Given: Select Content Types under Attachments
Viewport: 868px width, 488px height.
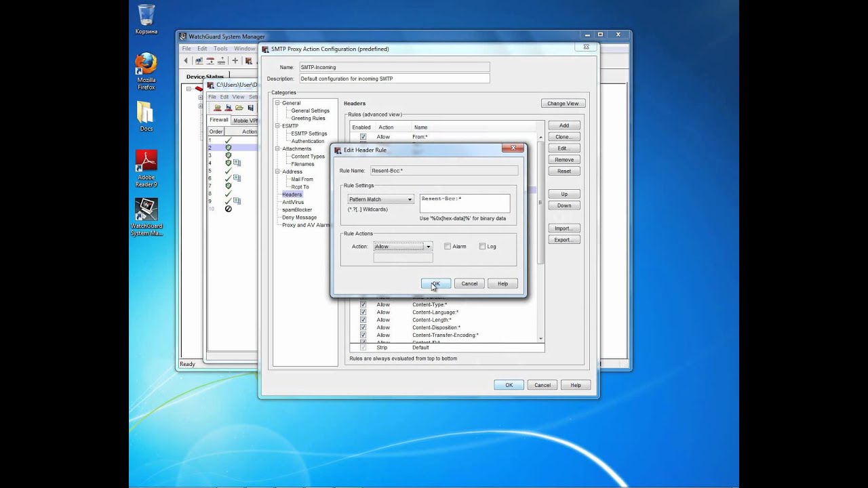Looking at the screenshot, I should 308,157.
